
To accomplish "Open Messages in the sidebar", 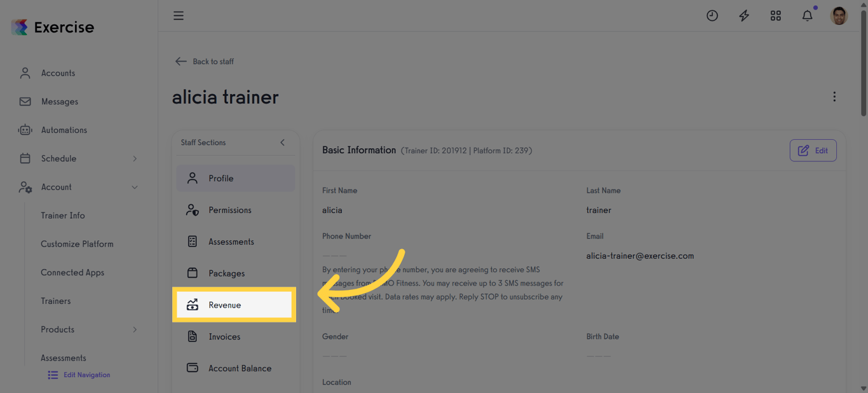I will [x=60, y=102].
